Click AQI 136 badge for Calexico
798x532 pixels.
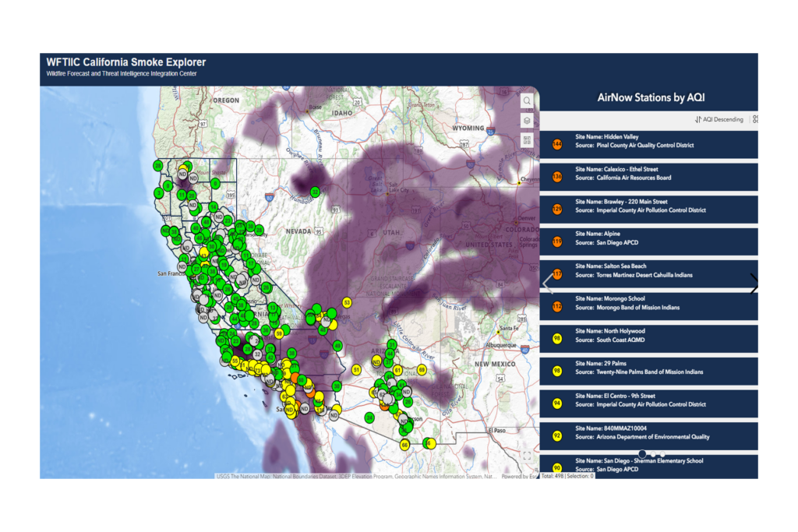coord(556,177)
